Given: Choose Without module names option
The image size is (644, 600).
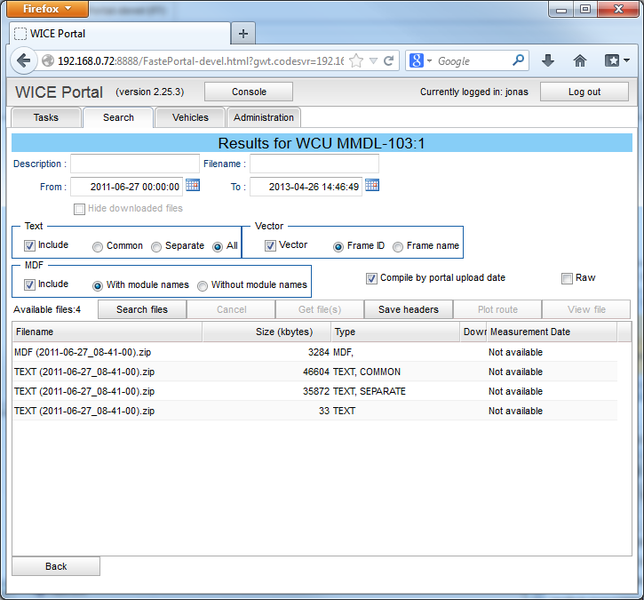Looking at the screenshot, I should point(203,286).
